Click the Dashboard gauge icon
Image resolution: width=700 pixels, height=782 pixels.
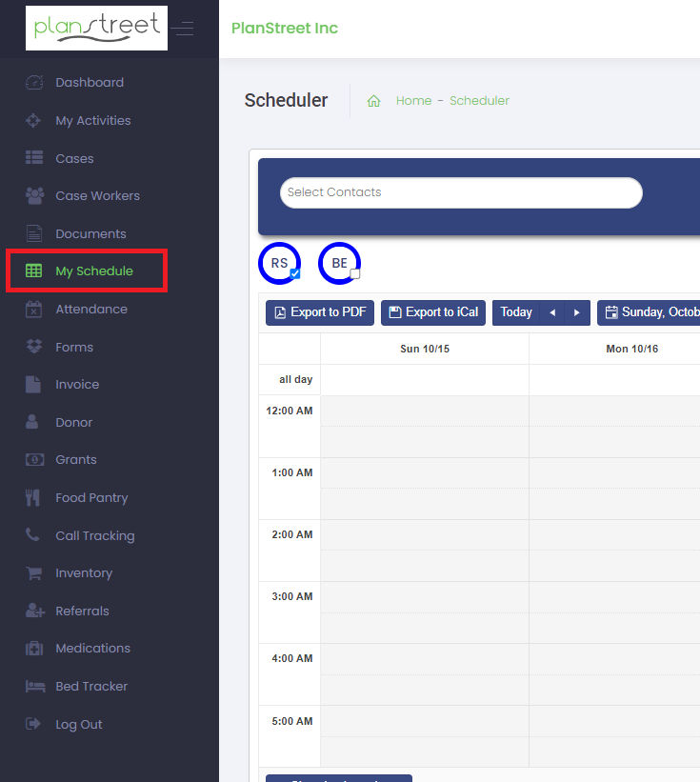coord(34,82)
